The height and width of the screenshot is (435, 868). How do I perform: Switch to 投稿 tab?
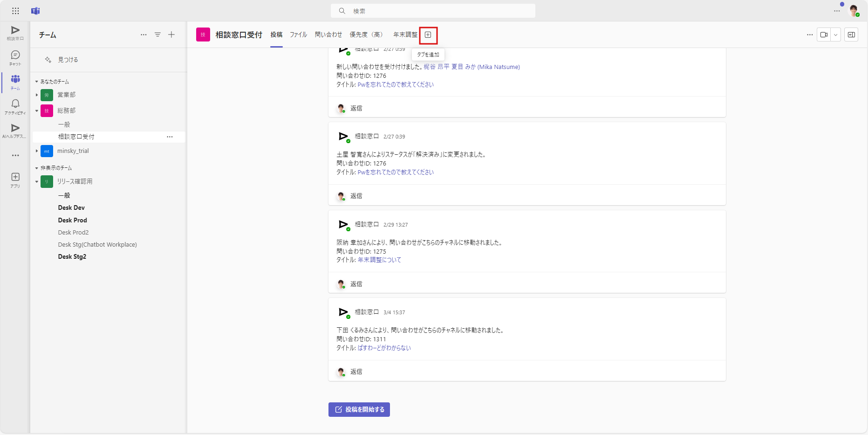click(276, 35)
